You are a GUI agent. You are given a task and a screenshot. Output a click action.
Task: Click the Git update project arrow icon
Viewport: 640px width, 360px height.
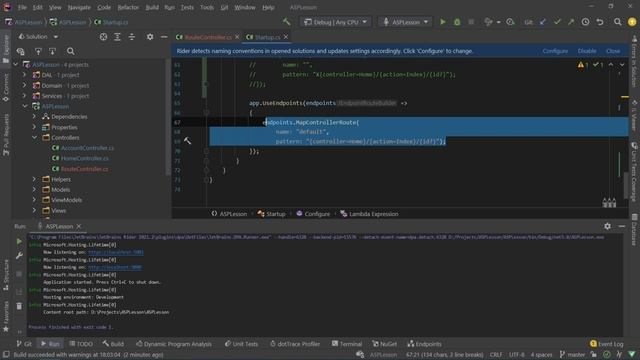point(543,22)
